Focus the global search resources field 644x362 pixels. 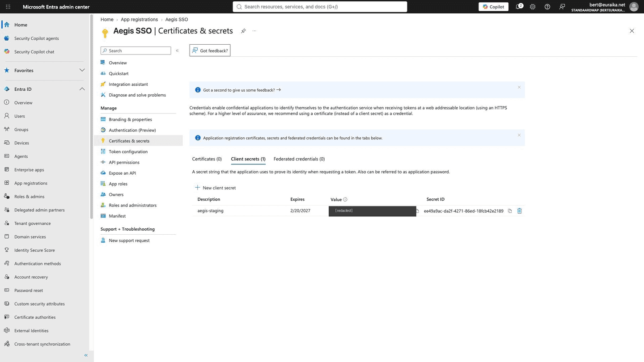(x=320, y=7)
